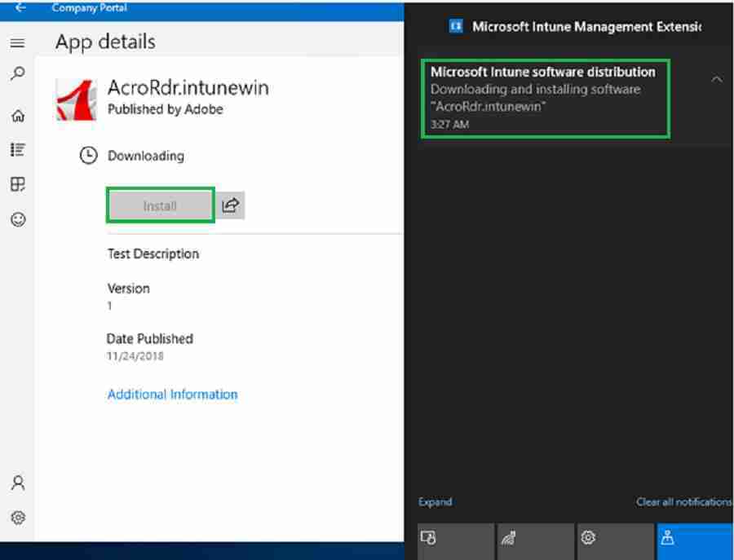734x560 pixels.
Task: Click the Intune Management Extension app icon
Action: coord(455,26)
